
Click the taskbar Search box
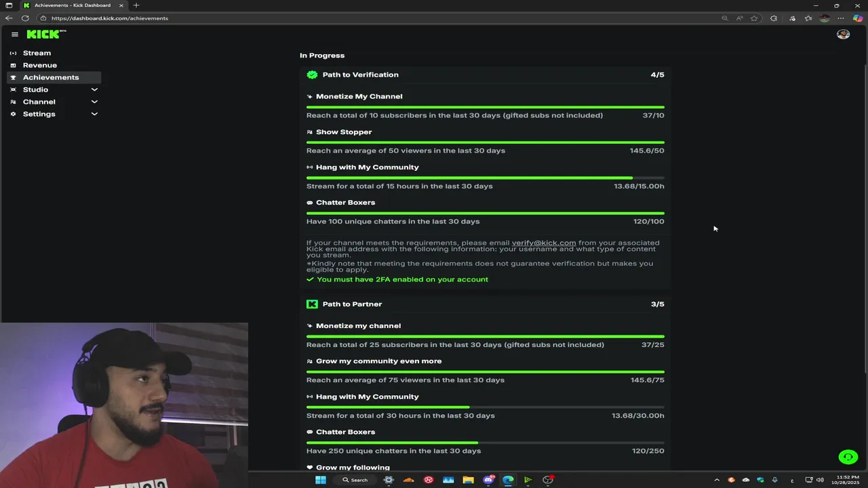(x=355, y=480)
